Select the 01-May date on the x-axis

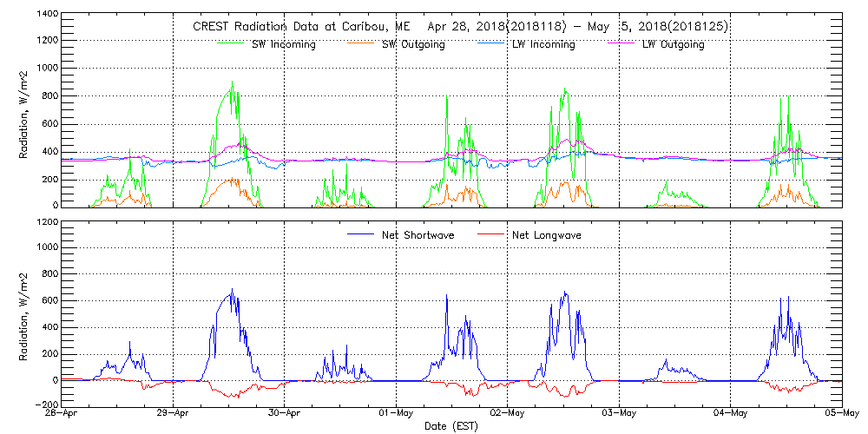pos(396,413)
